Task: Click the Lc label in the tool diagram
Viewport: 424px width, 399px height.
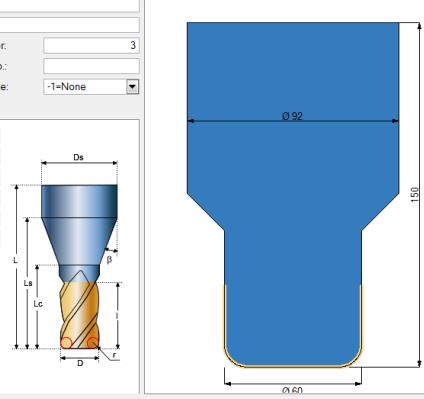Action: point(38,304)
